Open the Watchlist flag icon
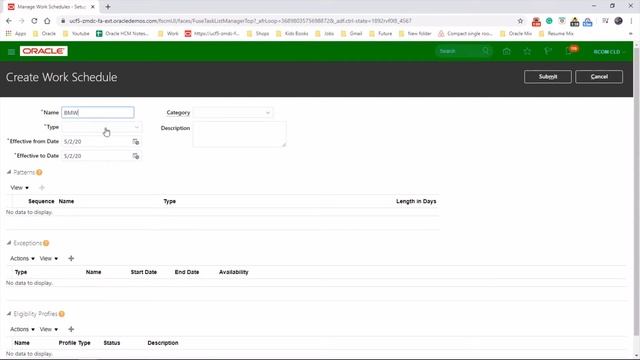Screen dimensions: 640x360 548,51
